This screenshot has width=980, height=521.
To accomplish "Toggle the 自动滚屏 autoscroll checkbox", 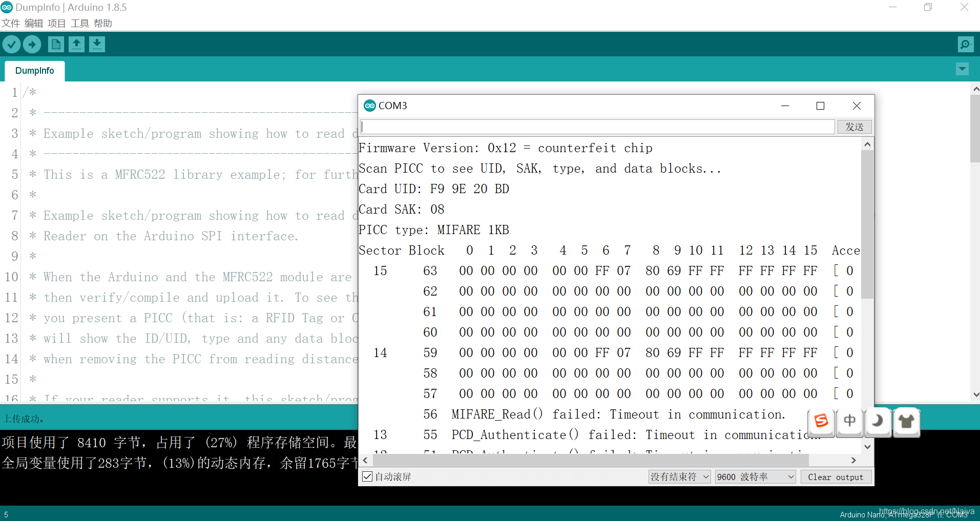I will 367,477.
